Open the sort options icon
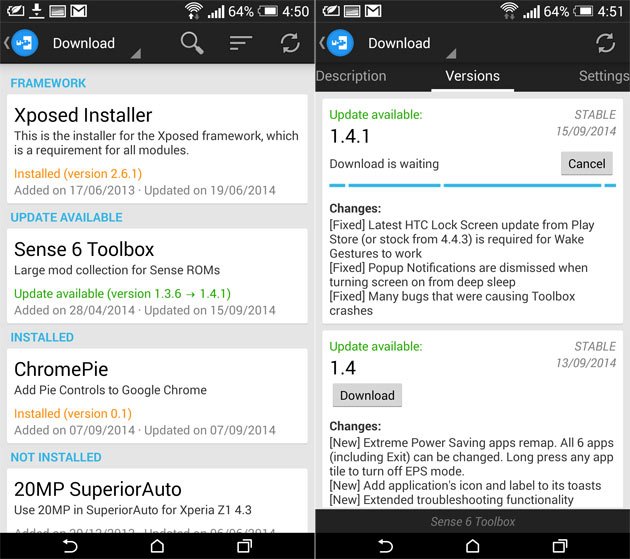This screenshot has width=630, height=559. [241, 43]
